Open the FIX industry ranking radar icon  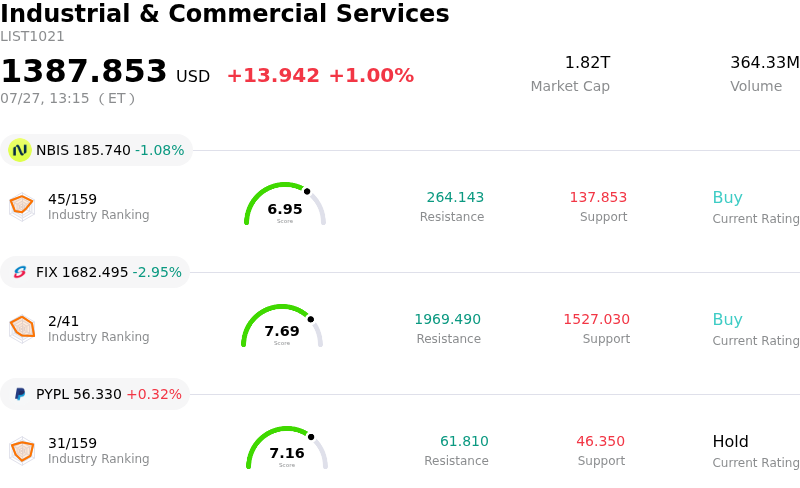coord(22,329)
